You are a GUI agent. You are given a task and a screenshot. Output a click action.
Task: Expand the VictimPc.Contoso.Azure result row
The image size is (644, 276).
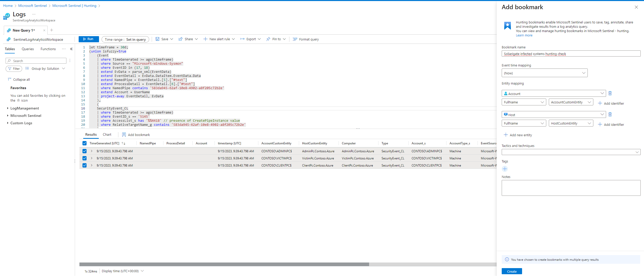92,158
